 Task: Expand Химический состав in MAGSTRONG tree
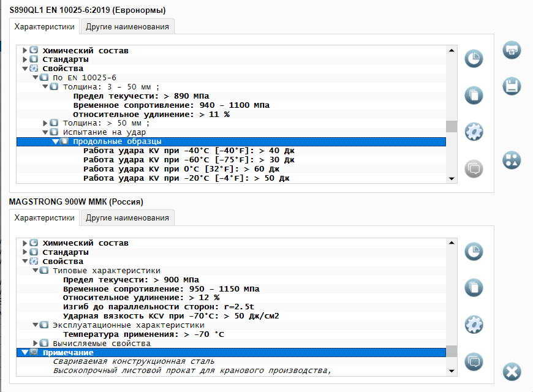[25, 243]
